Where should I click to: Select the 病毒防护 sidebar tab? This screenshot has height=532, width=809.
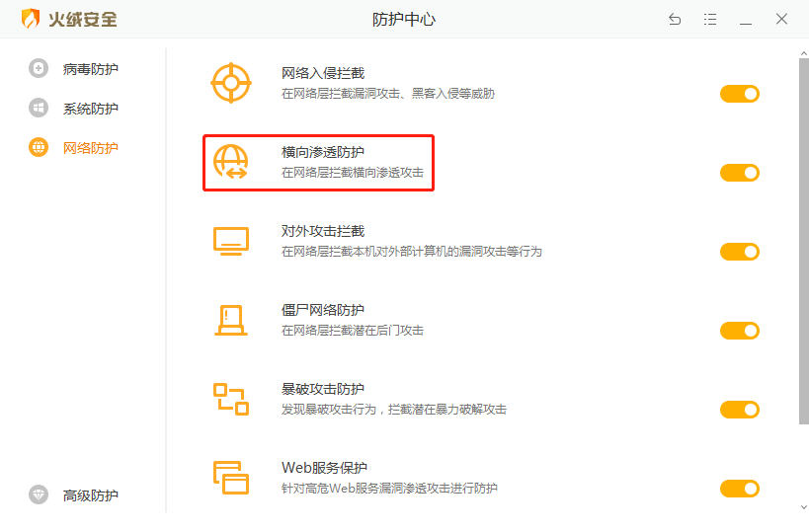point(90,69)
